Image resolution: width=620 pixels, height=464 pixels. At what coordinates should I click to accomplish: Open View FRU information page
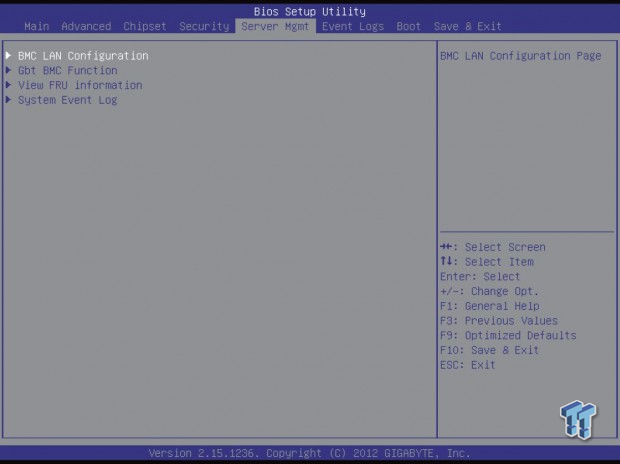pyautogui.click(x=80, y=85)
